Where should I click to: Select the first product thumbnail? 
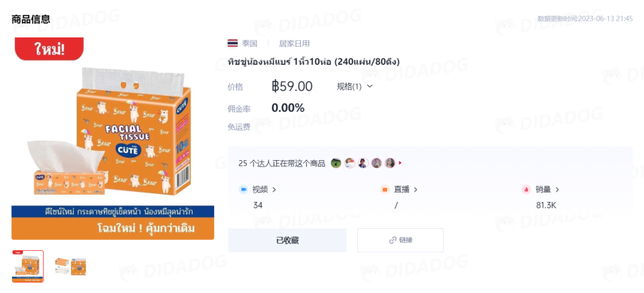pos(27,266)
